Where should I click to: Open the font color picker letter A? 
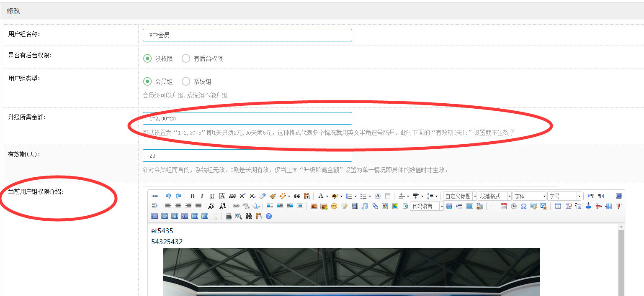point(321,196)
